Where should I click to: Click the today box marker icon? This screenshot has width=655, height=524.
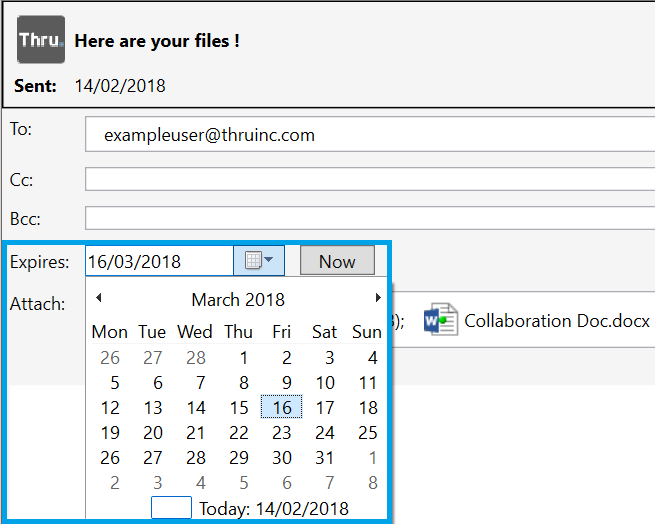(x=171, y=508)
